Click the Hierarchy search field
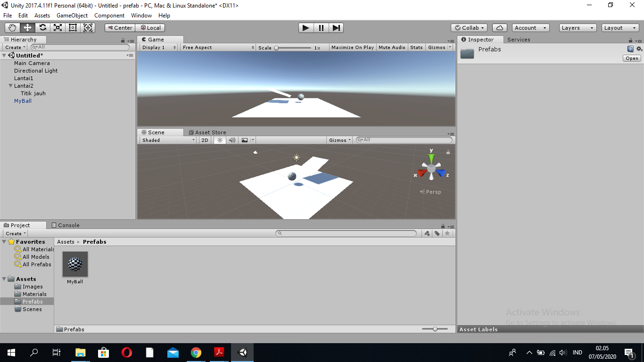Image resolution: width=644 pixels, height=362 pixels. click(x=80, y=47)
